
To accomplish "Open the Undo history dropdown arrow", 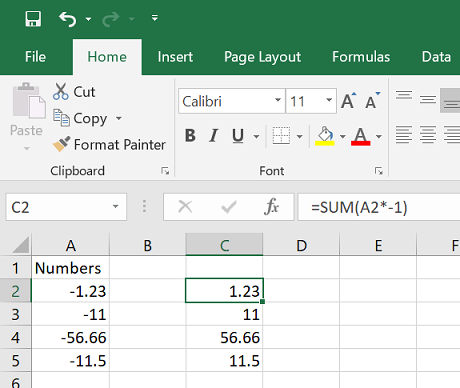I will (x=88, y=19).
